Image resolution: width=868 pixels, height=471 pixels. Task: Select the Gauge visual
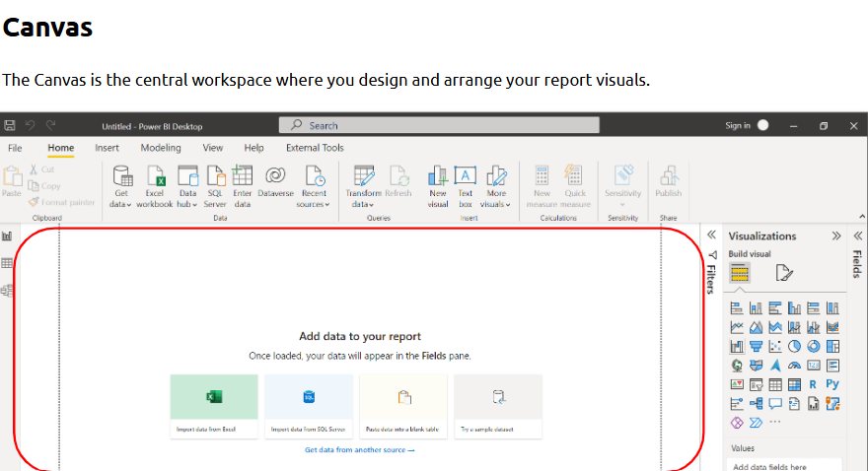(x=794, y=366)
